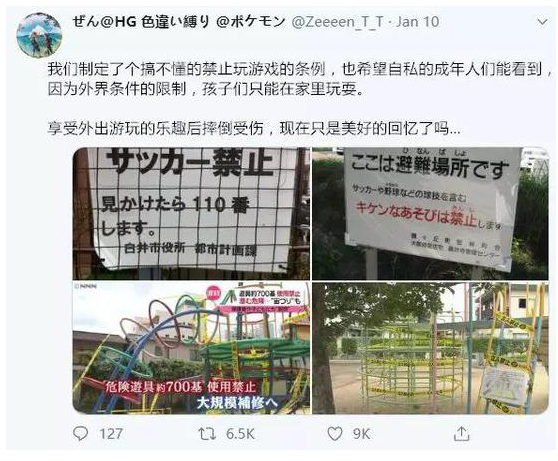View the author's round profile avatar

[x=39, y=35]
